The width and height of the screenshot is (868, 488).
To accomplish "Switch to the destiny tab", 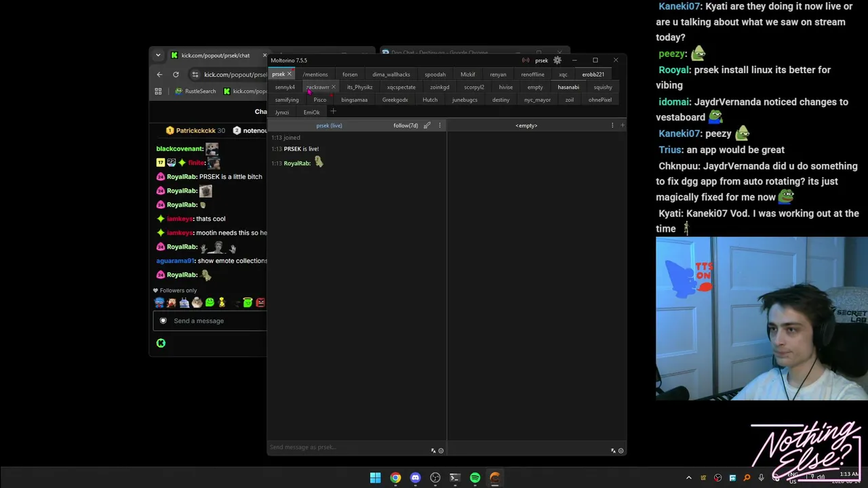I will click(500, 100).
